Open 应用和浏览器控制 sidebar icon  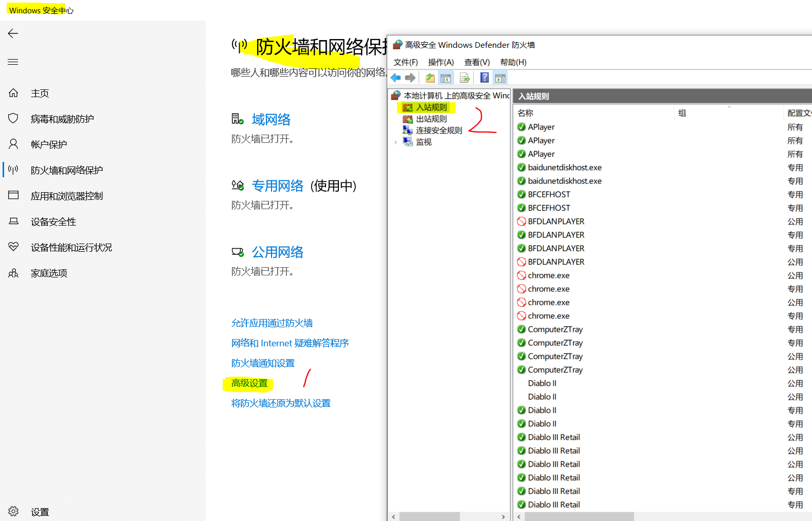click(13, 195)
